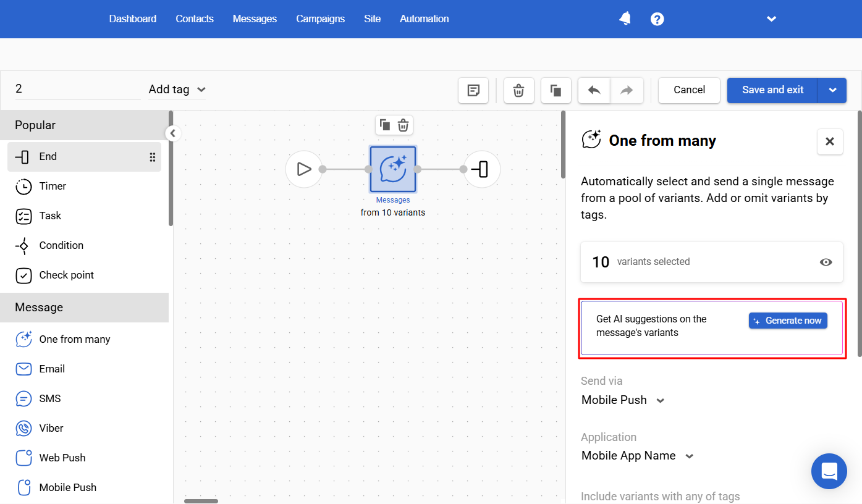
Task: Open the account menu chevron in header
Action: click(x=771, y=19)
